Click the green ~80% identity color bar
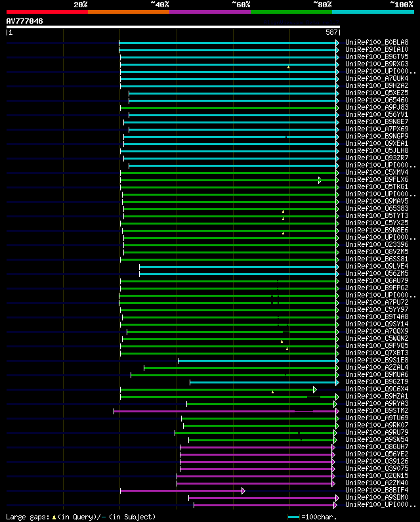 (x=291, y=12)
